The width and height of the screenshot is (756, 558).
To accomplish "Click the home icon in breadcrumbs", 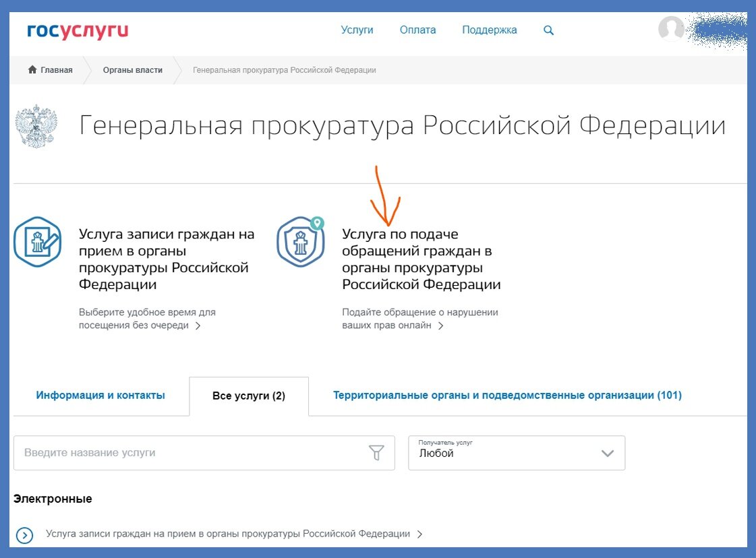I will [32, 69].
